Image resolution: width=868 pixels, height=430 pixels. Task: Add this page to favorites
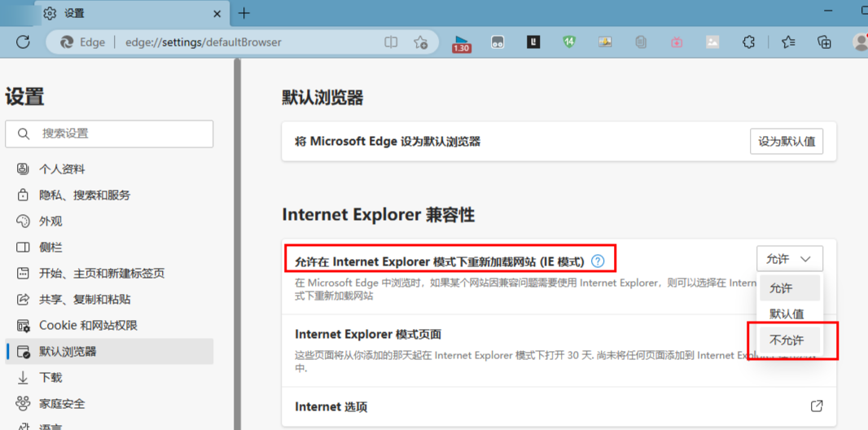[420, 42]
